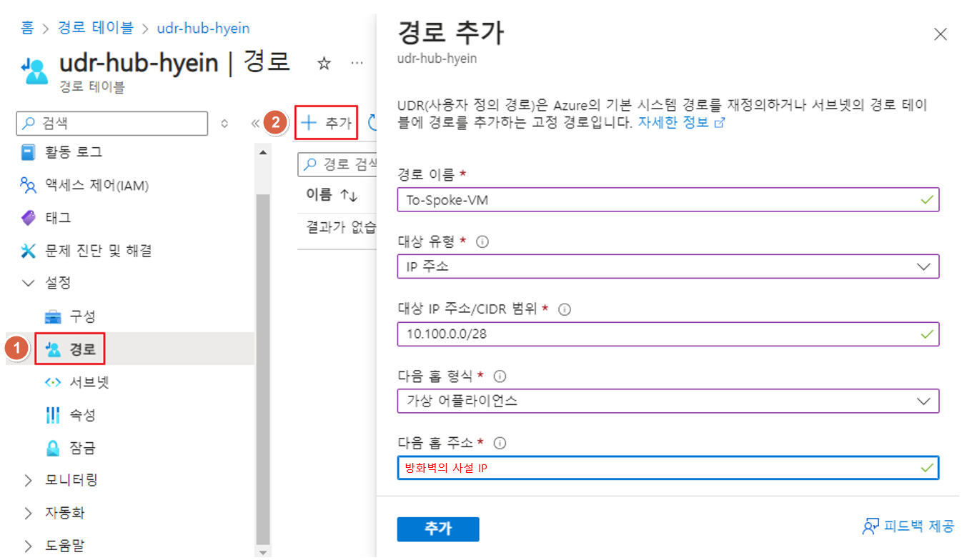Expand the 모니터링 section
This screenshot has width=967, height=560.
pos(29,480)
